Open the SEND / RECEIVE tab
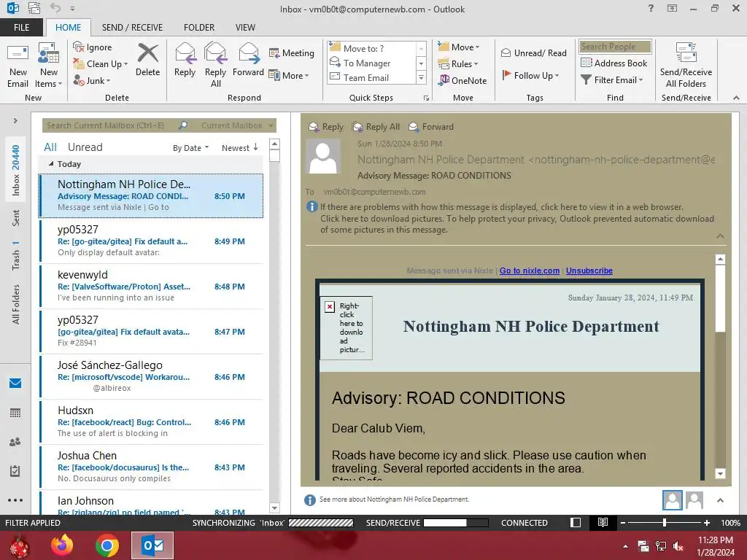The height and width of the screenshot is (560, 747). [x=132, y=27]
